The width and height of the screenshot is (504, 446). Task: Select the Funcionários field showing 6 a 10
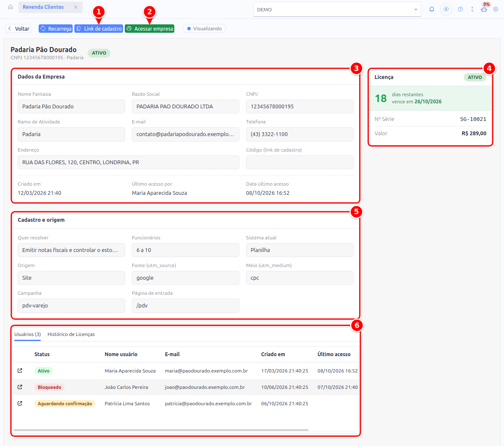pos(186,250)
